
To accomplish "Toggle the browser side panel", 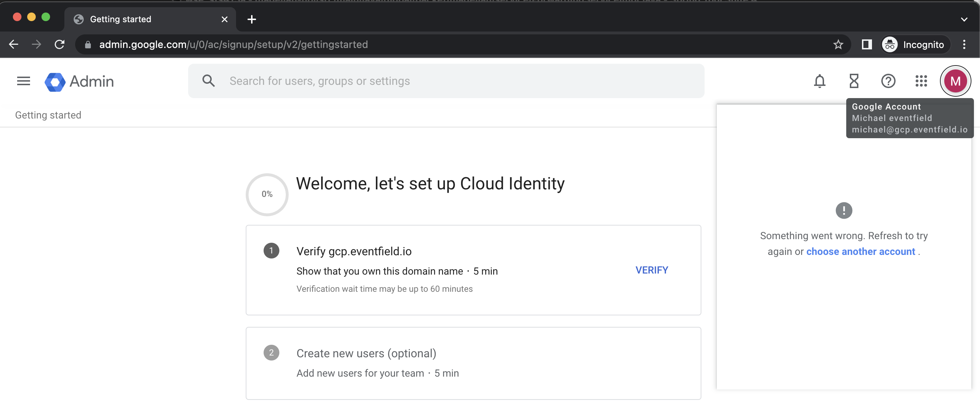I will 867,44.
